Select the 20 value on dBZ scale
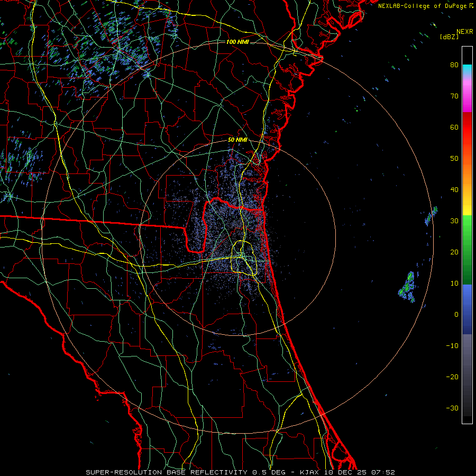The width and height of the screenshot is (476, 476). (454, 252)
